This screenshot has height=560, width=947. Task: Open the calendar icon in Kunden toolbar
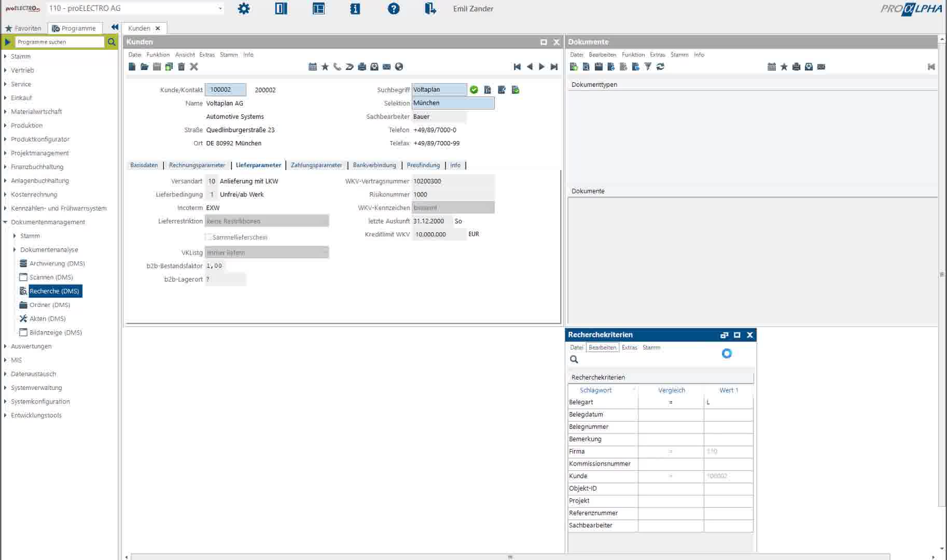click(x=313, y=66)
